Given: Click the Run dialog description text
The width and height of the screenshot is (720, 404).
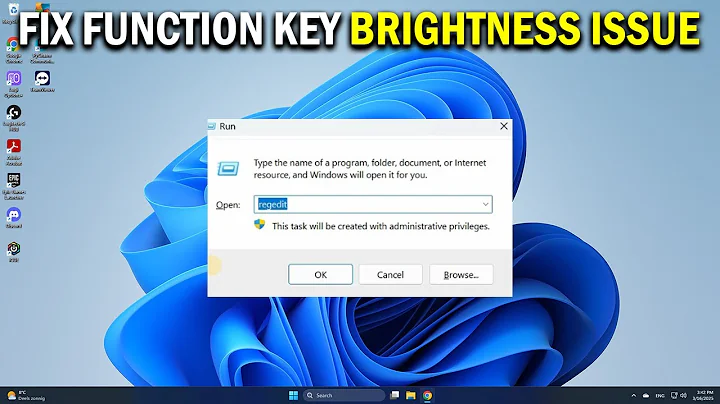Looking at the screenshot, I should pos(370,168).
